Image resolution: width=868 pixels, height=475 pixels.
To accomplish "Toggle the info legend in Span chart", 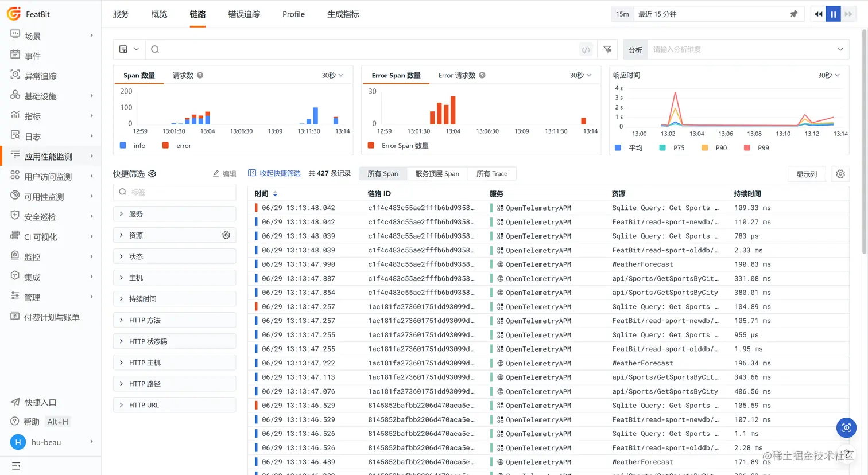I will pyautogui.click(x=133, y=146).
